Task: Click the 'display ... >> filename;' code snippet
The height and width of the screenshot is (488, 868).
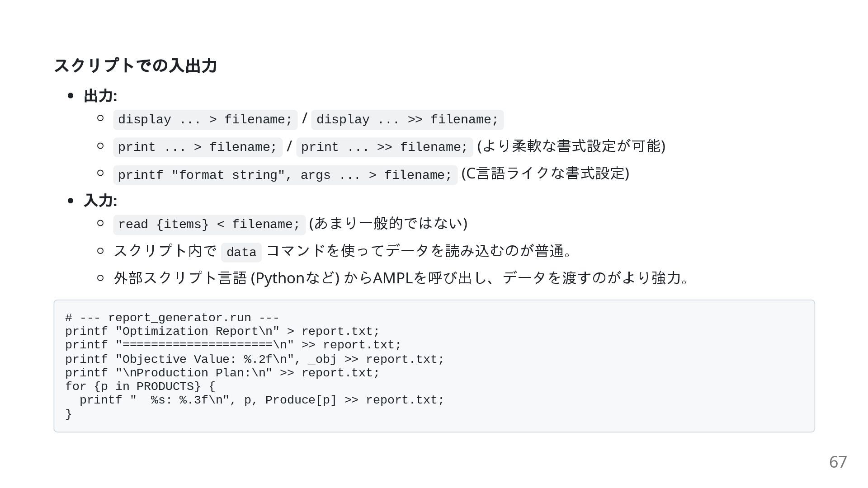Action: (407, 120)
